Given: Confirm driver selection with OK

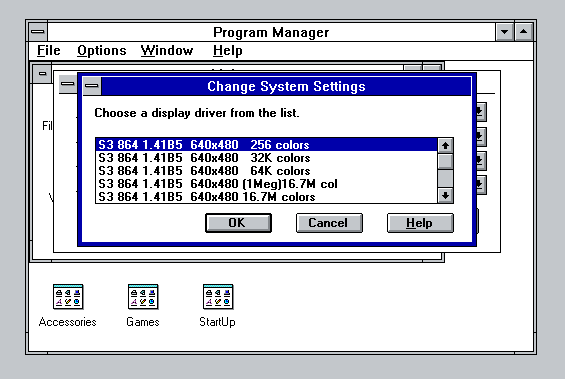Looking at the screenshot, I should coord(238,223).
